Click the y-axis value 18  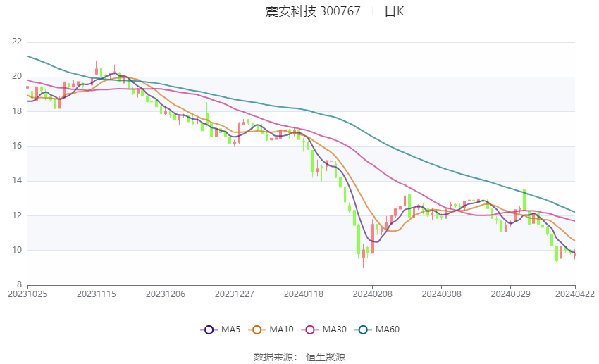tap(17, 111)
